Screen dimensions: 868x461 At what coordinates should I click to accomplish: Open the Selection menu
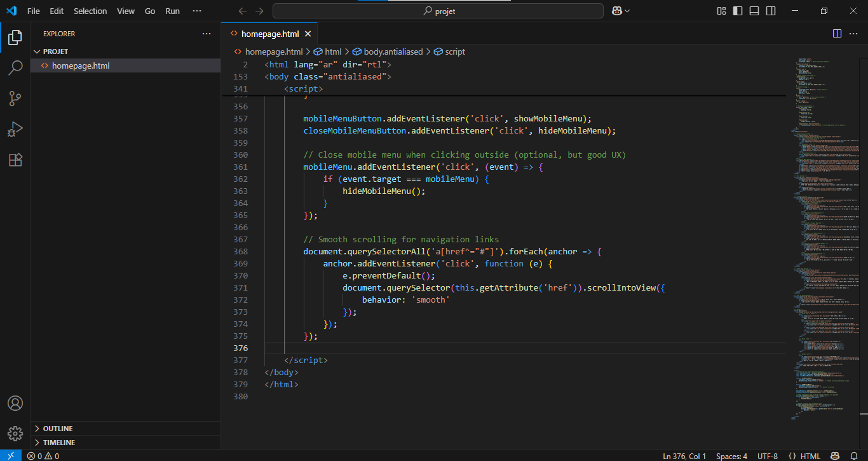click(90, 11)
